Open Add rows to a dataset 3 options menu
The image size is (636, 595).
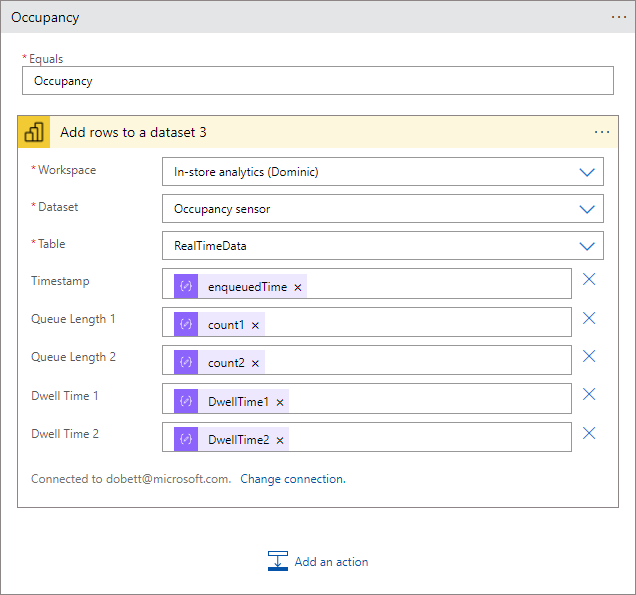pyautogui.click(x=602, y=132)
